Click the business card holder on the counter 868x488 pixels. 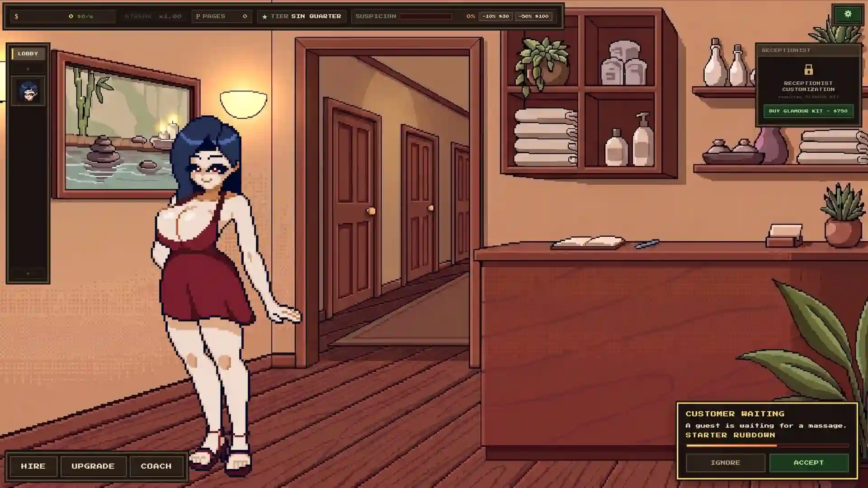click(784, 235)
